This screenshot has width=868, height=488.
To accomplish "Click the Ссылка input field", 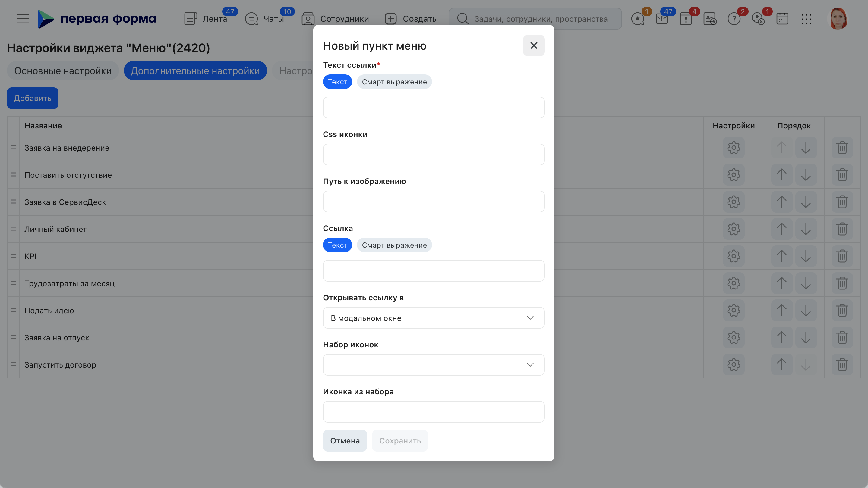I will click(x=434, y=271).
